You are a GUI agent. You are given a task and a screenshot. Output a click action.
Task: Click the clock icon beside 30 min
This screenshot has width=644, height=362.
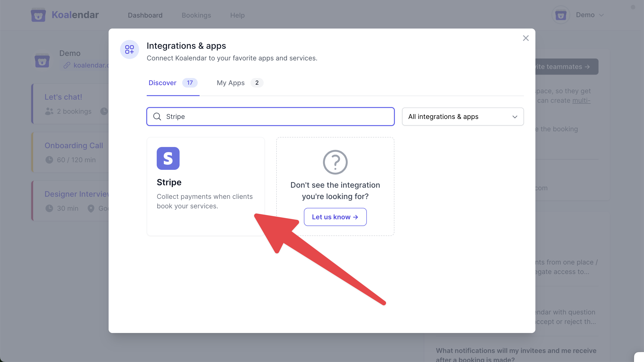[x=49, y=208]
